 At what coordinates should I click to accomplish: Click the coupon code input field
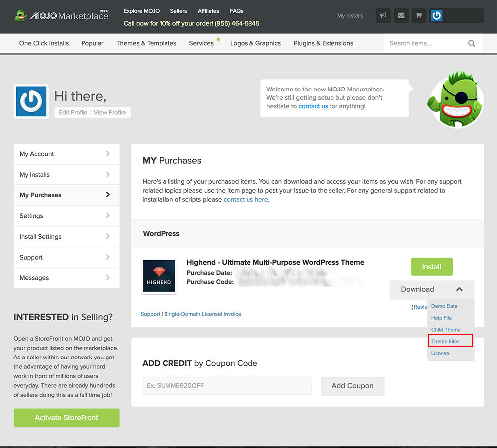coord(227,386)
